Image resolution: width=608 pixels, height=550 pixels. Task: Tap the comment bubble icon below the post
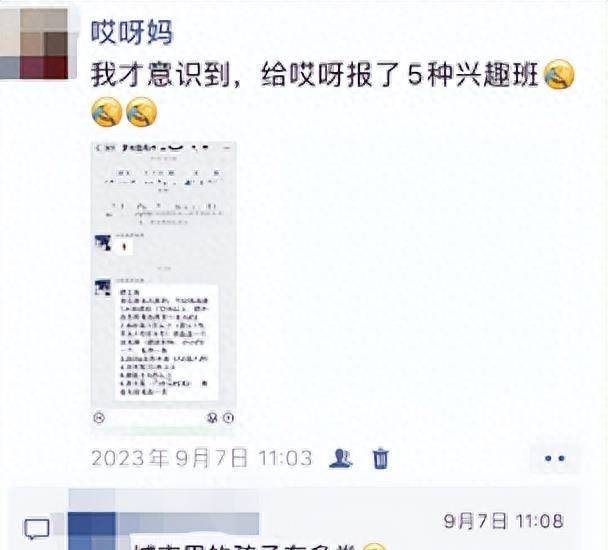pos(37,529)
